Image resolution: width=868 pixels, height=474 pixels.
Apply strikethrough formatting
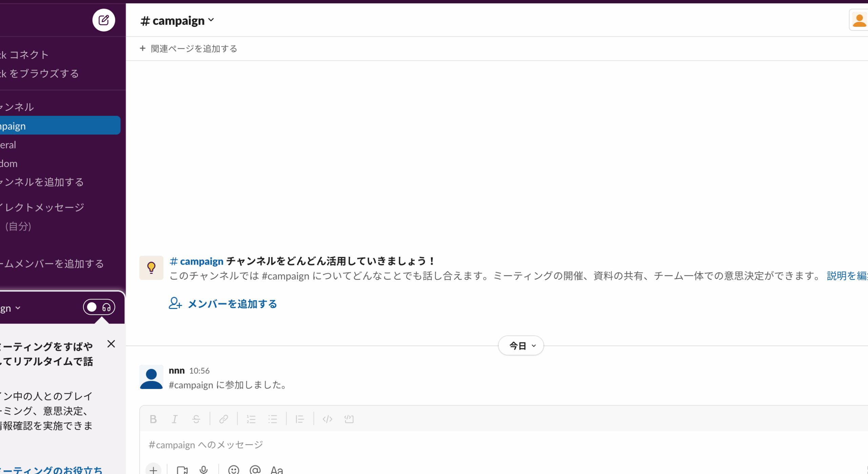click(196, 419)
